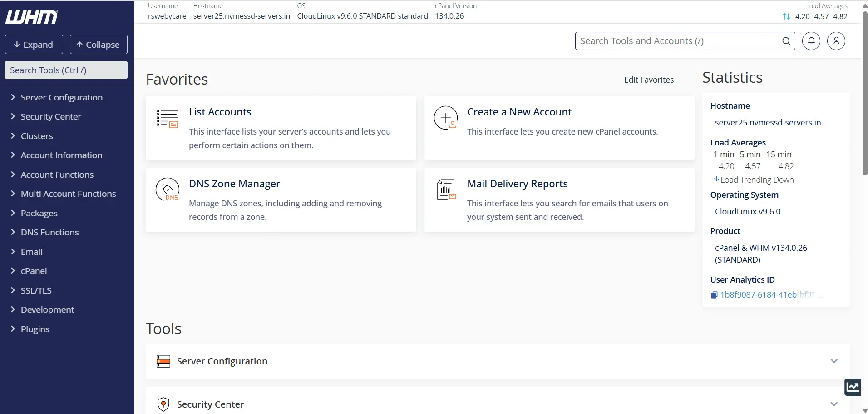Click the Load Trending Down text

tap(757, 180)
